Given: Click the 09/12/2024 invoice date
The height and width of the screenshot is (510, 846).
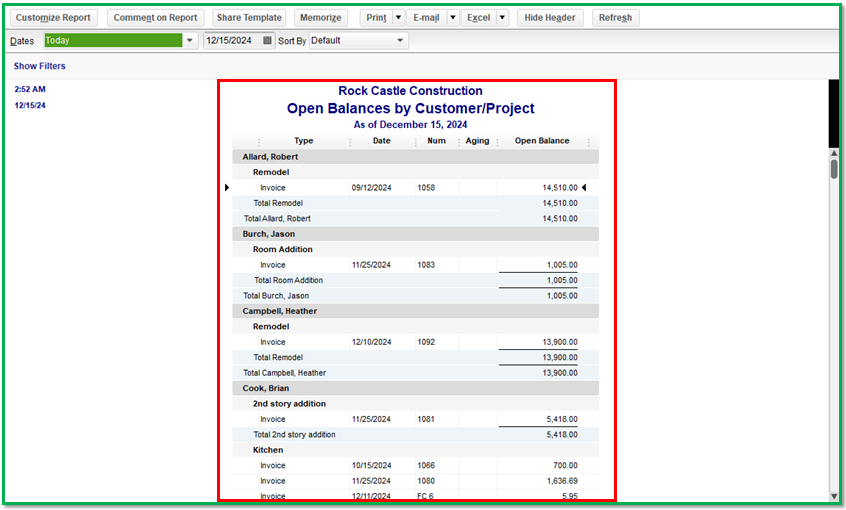Looking at the screenshot, I should 372,188.
